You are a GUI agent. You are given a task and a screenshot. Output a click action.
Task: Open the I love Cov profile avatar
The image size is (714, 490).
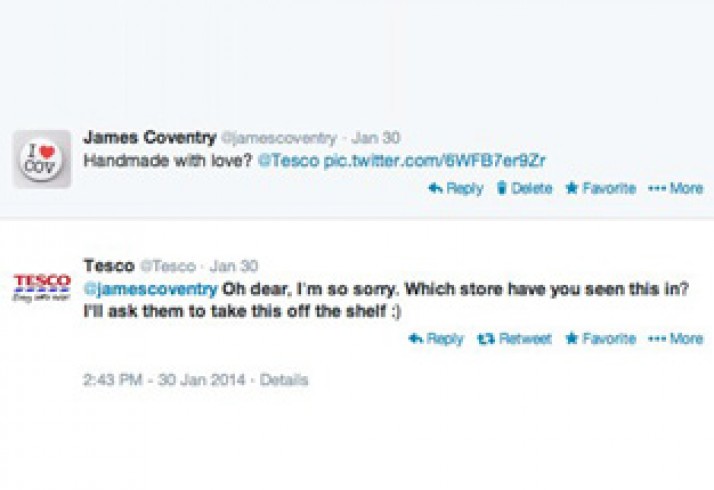tap(41, 160)
